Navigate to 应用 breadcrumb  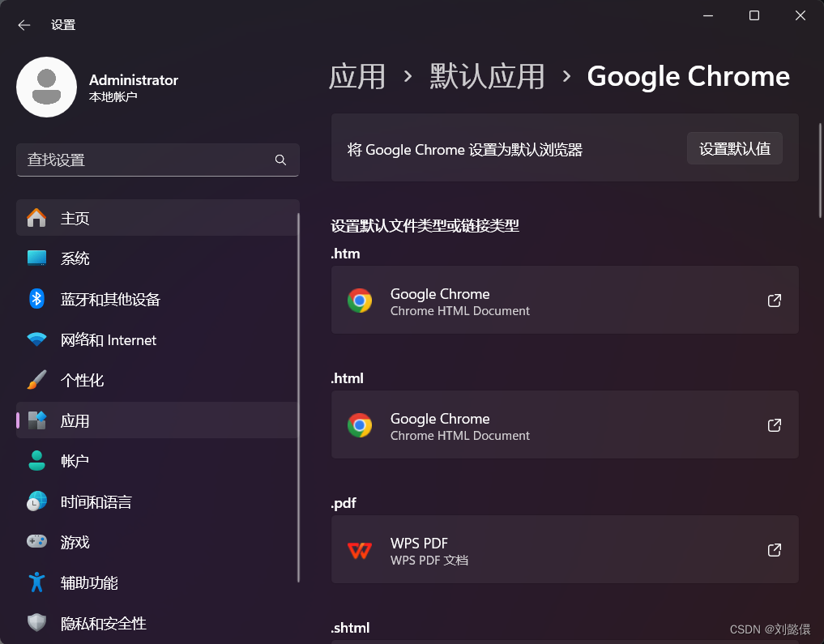[x=356, y=77]
